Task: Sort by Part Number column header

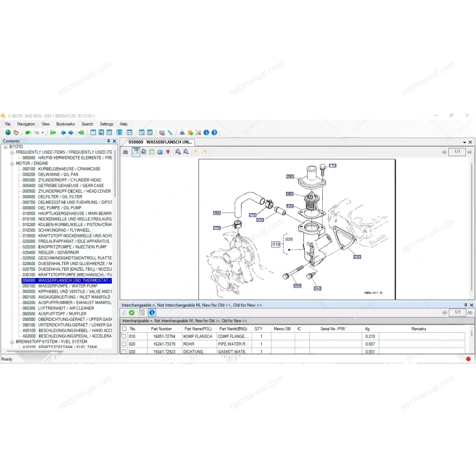Action: click(161, 329)
